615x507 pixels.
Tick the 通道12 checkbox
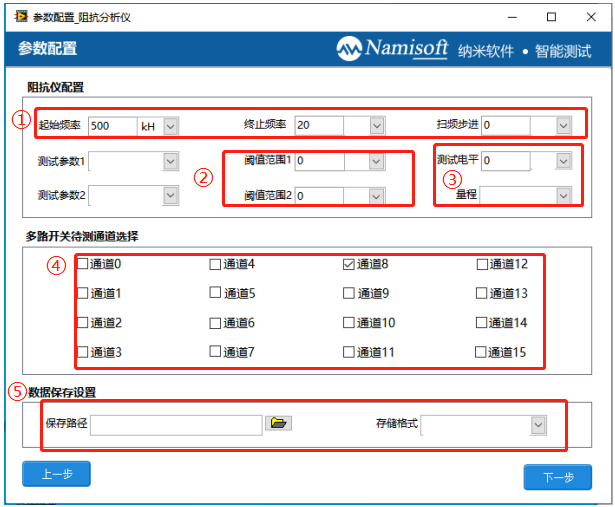(482, 264)
